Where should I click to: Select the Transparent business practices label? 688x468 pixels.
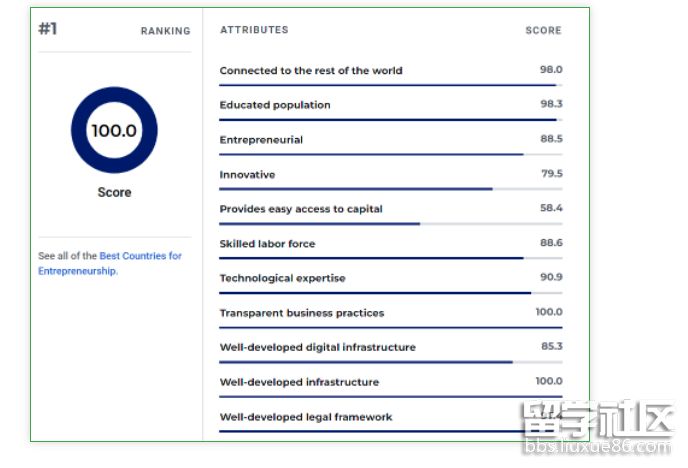[x=302, y=313]
